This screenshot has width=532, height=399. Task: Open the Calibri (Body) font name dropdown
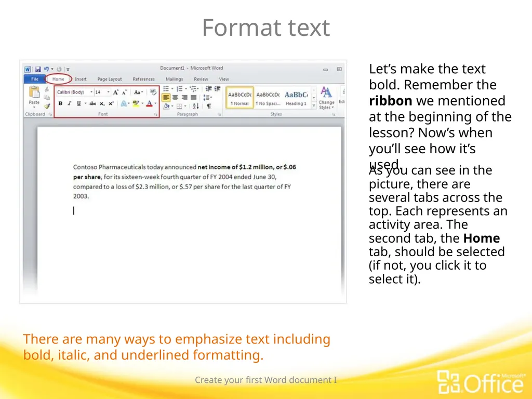click(91, 92)
